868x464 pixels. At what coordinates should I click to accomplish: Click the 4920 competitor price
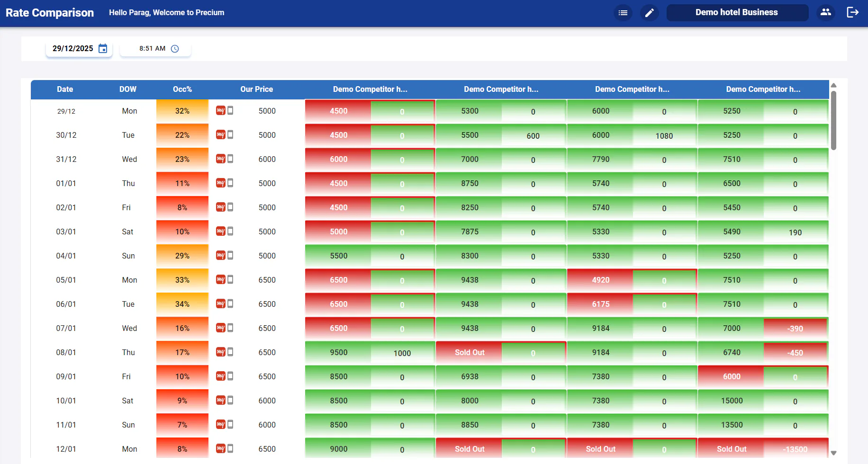point(601,280)
